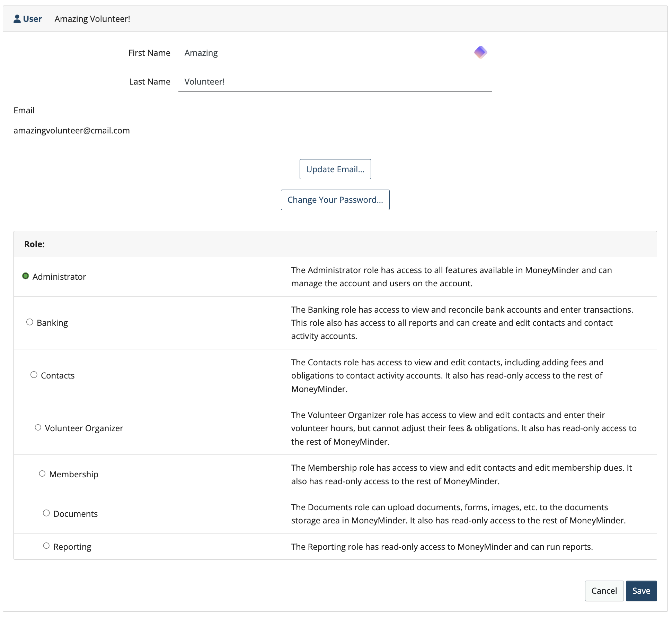672x617 pixels.
Task: Save the user changes
Action: (x=641, y=591)
